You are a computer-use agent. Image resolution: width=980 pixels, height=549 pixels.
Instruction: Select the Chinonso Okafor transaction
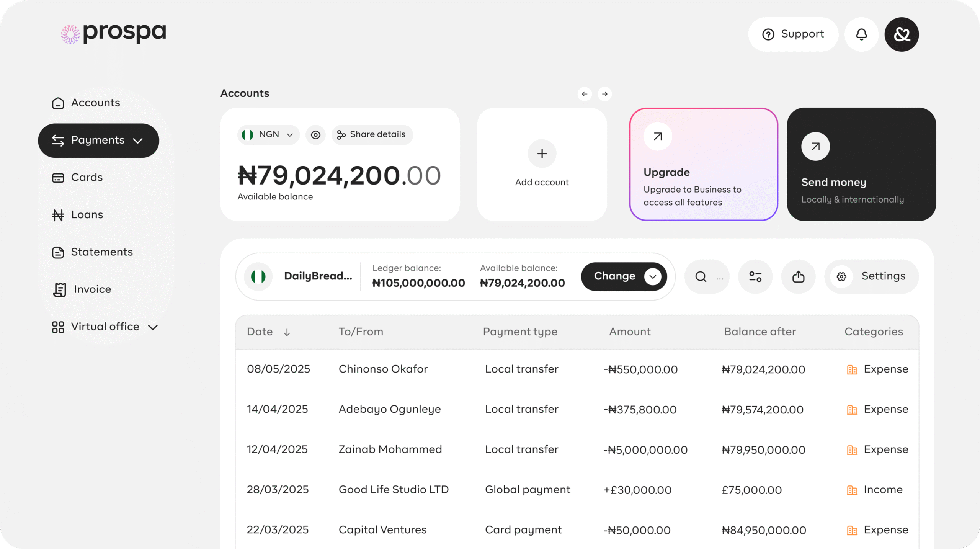pos(577,369)
